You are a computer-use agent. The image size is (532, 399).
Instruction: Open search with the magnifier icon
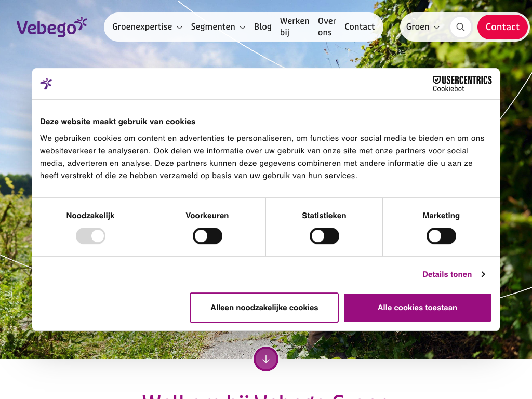click(460, 27)
